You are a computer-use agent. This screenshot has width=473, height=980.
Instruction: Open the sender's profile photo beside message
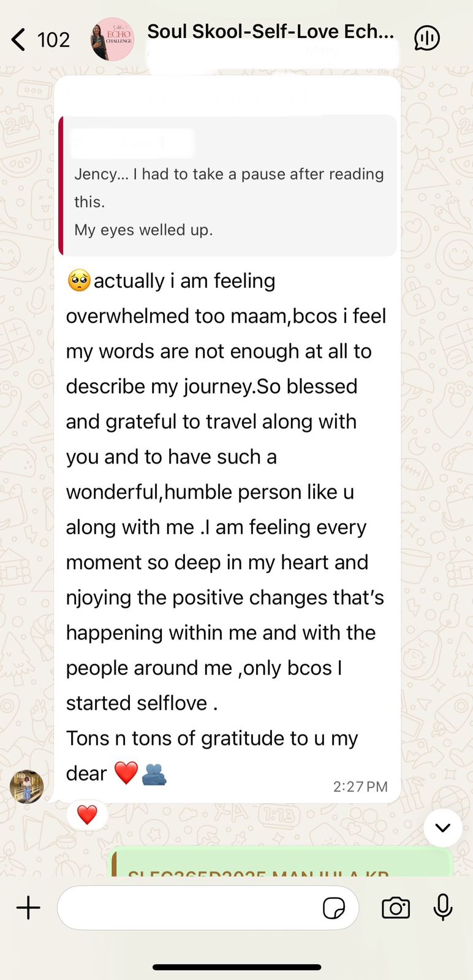click(x=27, y=786)
